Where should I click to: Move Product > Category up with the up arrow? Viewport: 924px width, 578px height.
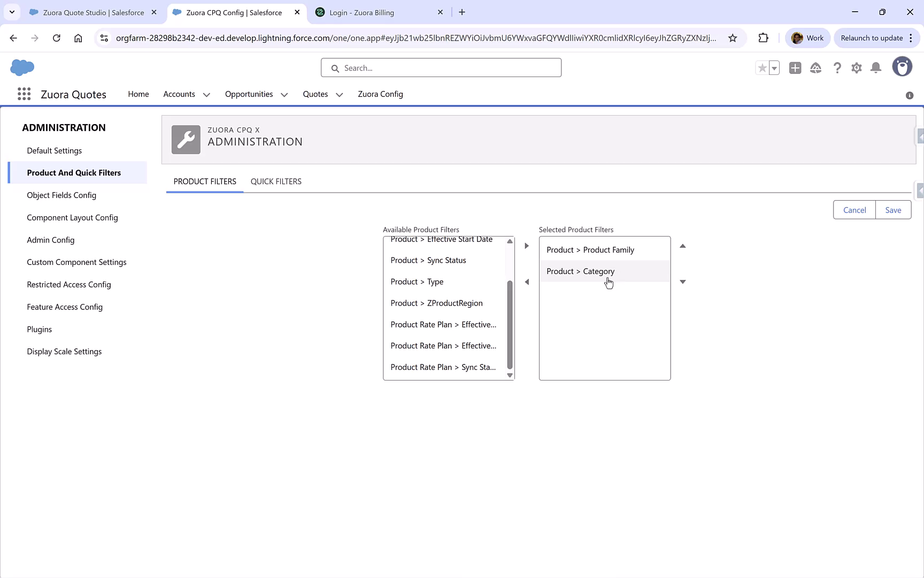pos(682,246)
